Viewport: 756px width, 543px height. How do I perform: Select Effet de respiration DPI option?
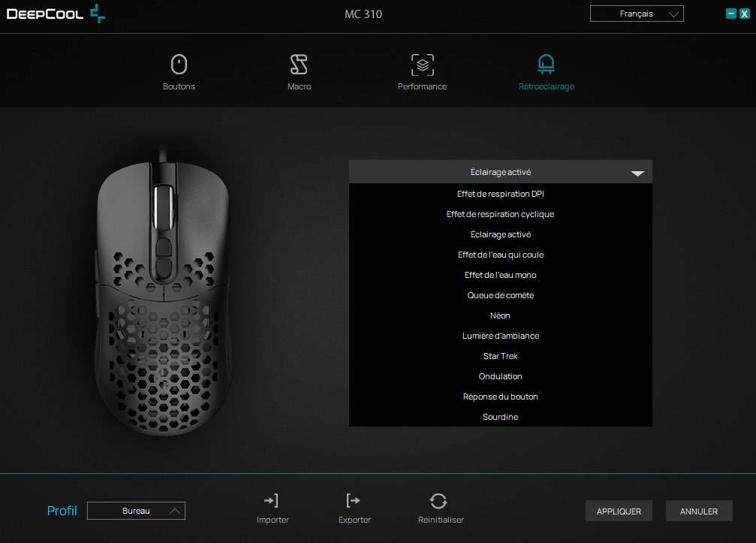pyautogui.click(x=500, y=194)
